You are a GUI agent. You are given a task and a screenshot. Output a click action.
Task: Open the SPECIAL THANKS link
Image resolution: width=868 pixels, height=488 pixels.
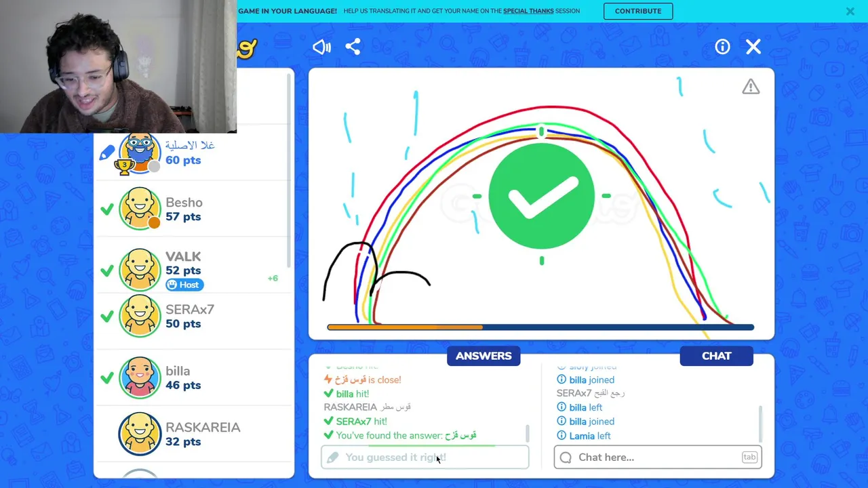click(x=528, y=11)
